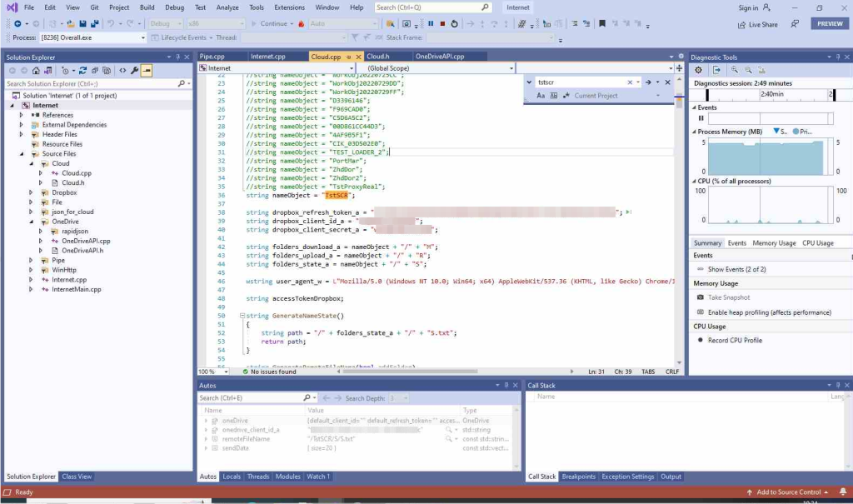Expand the Dropbox folder node
Viewport: 853px width, 504px height.
(x=32, y=192)
